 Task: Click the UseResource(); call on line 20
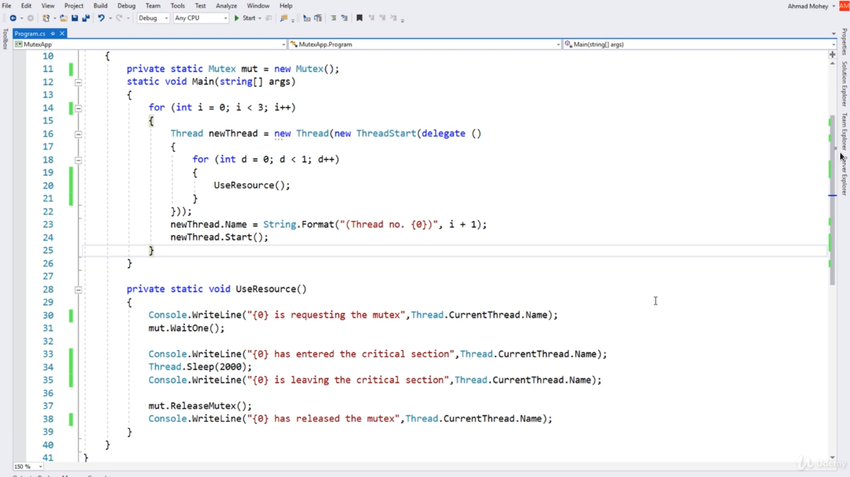point(252,185)
